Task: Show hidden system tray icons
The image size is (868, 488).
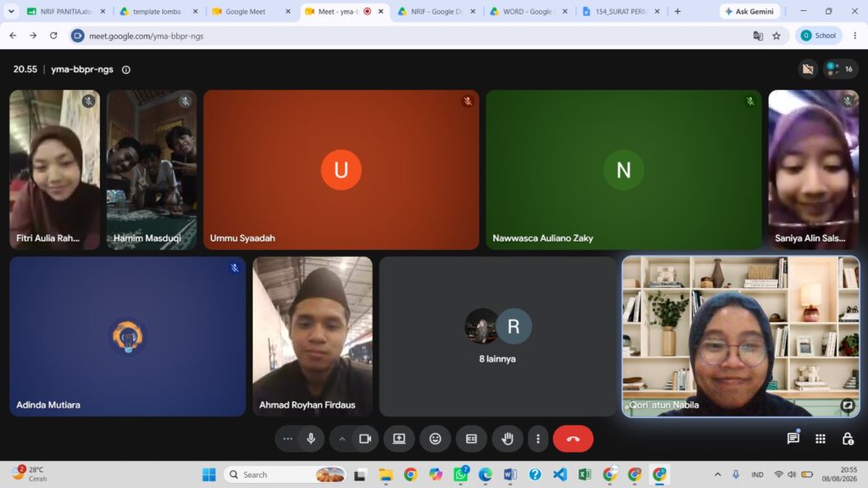Action: coord(717,474)
